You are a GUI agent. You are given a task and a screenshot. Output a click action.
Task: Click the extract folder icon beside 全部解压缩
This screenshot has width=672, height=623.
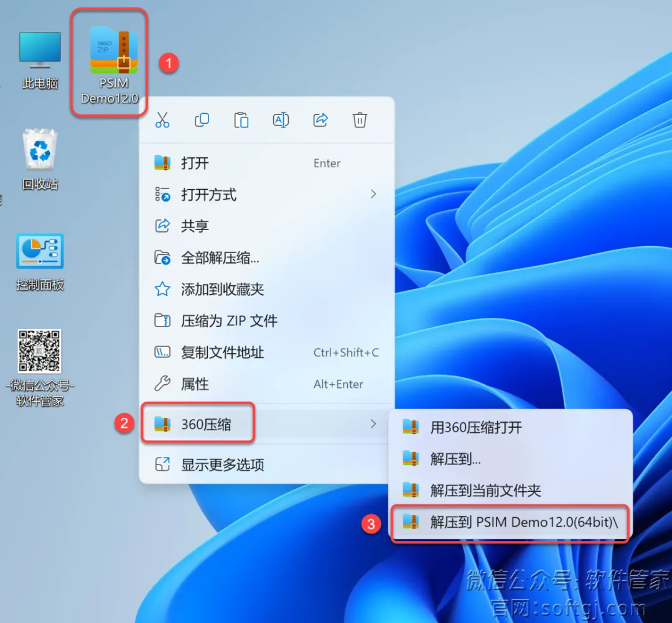point(162,257)
